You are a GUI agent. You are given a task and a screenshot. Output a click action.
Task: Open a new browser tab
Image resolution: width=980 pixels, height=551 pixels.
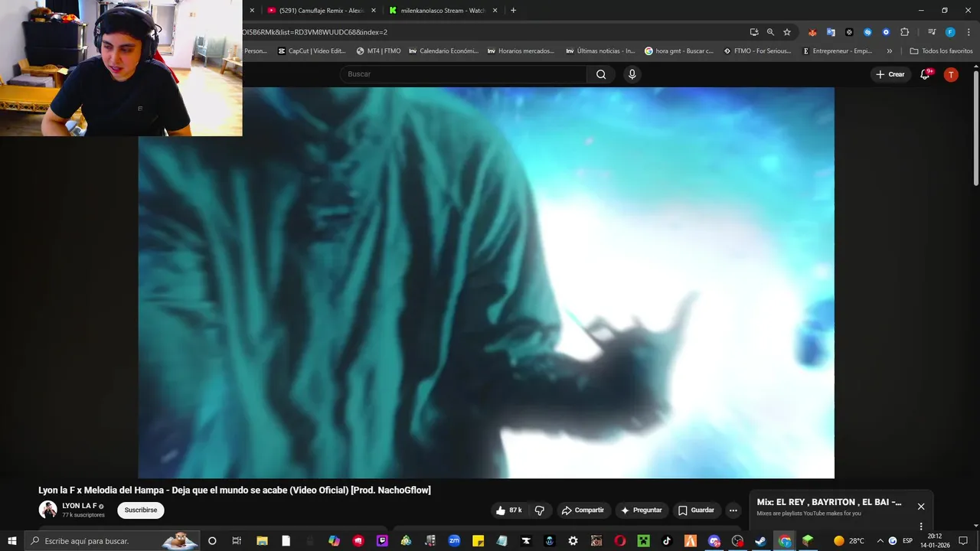[x=513, y=11]
